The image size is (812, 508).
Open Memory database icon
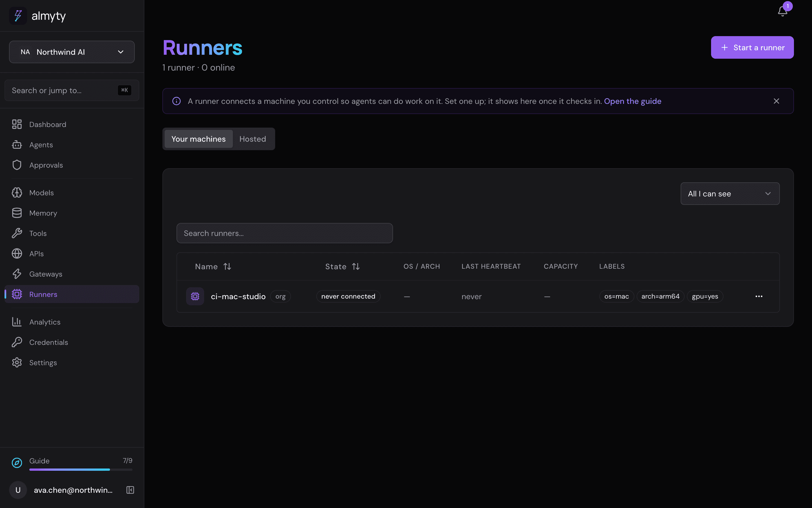[x=17, y=213]
